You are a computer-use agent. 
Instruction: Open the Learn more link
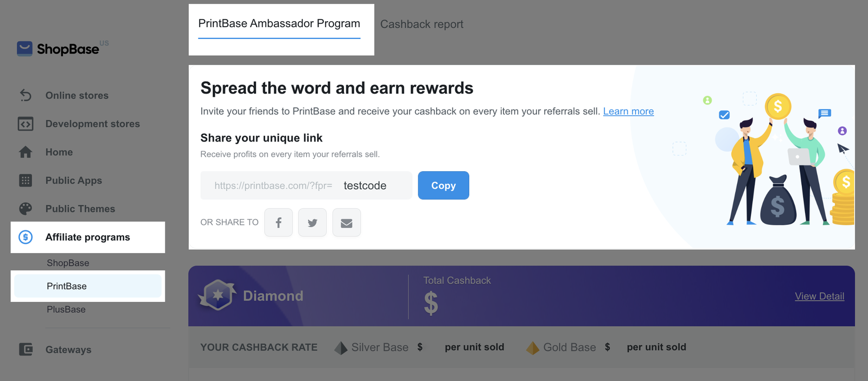coord(628,111)
